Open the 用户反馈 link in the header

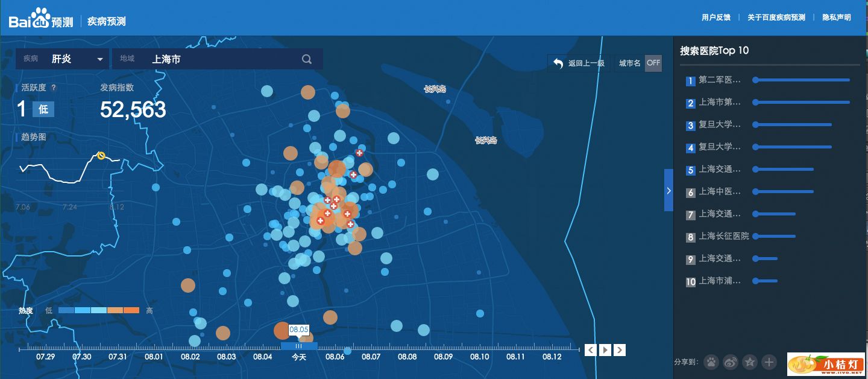coord(716,18)
